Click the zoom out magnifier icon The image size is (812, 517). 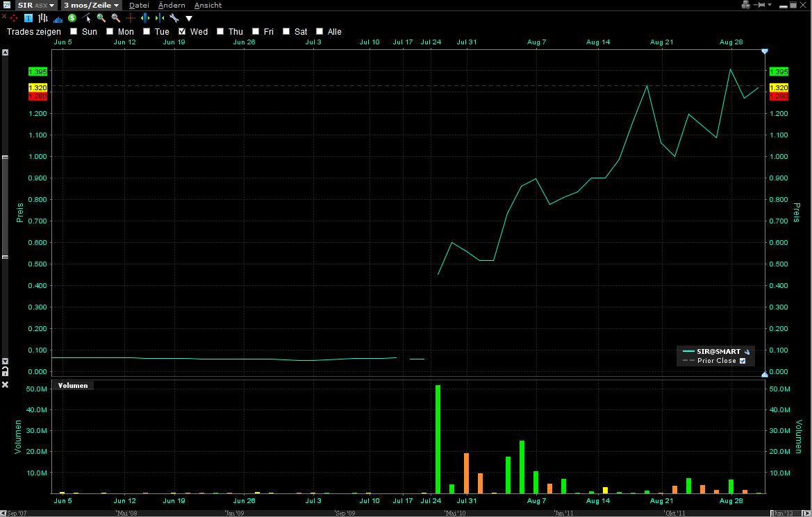[x=115, y=18]
